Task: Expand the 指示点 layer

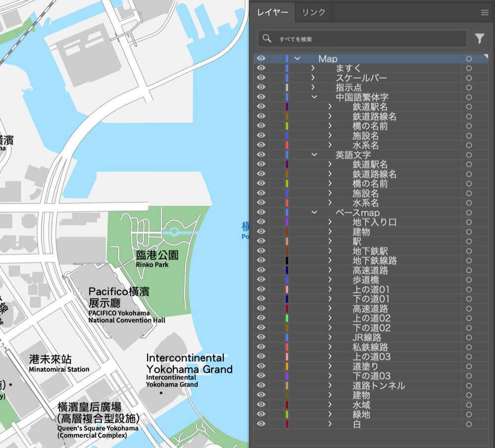Action: click(313, 88)
